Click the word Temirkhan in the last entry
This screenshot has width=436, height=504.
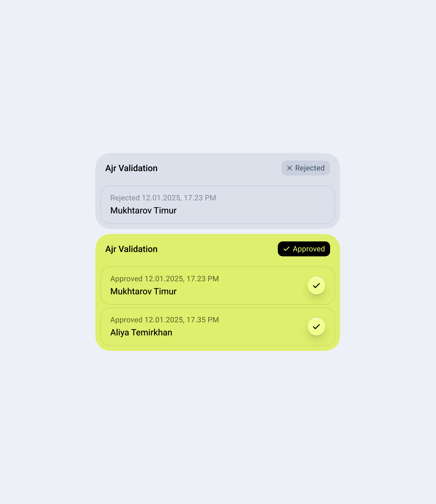point(152,332)
